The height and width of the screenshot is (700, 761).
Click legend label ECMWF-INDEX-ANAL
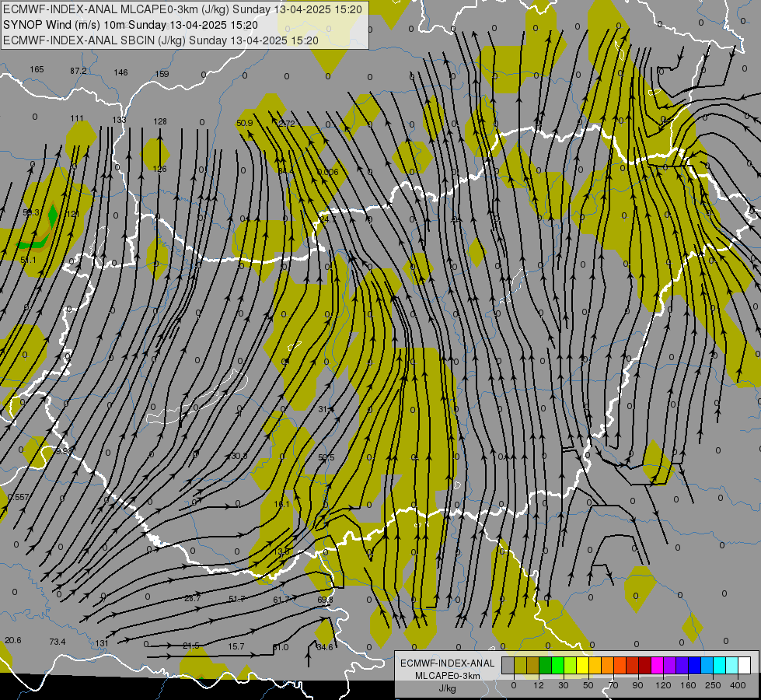tap(448, 663)
